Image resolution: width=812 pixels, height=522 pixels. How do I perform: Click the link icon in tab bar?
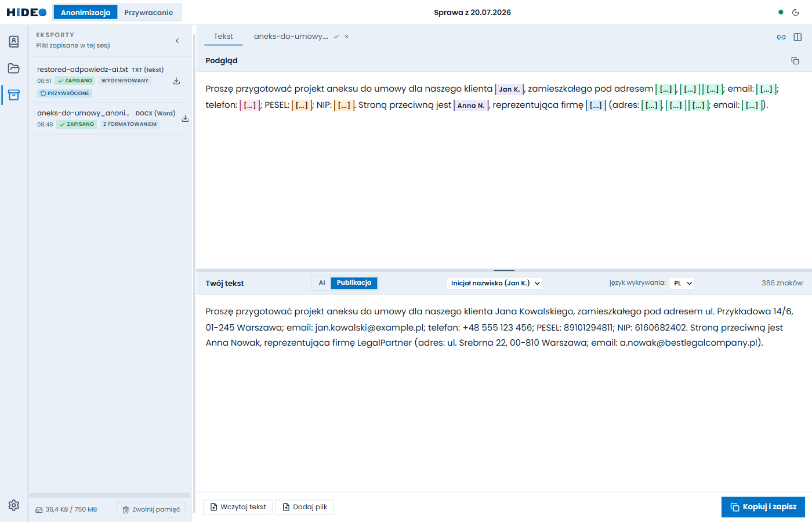coord(781,37)
